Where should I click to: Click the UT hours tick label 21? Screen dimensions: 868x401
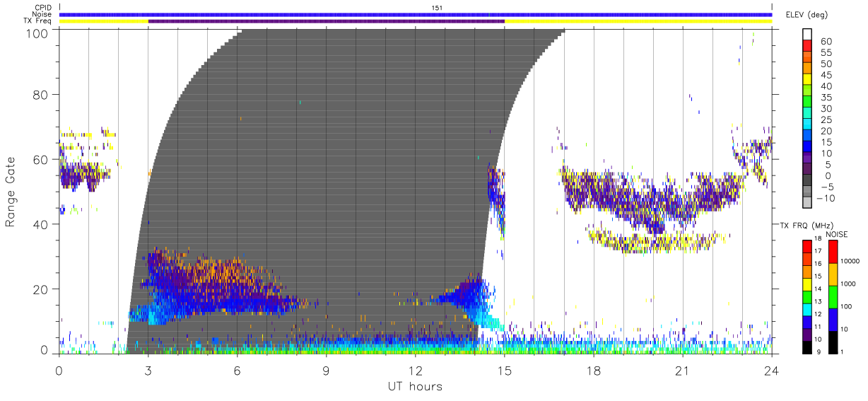point(683,370)
